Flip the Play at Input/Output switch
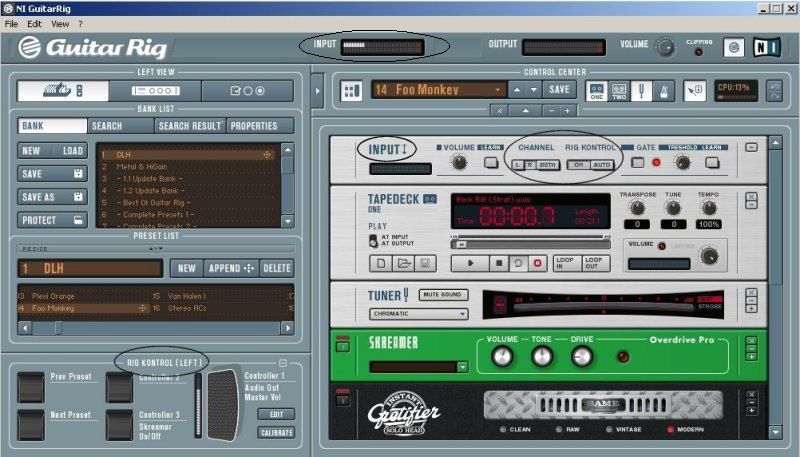 (373, 241)
